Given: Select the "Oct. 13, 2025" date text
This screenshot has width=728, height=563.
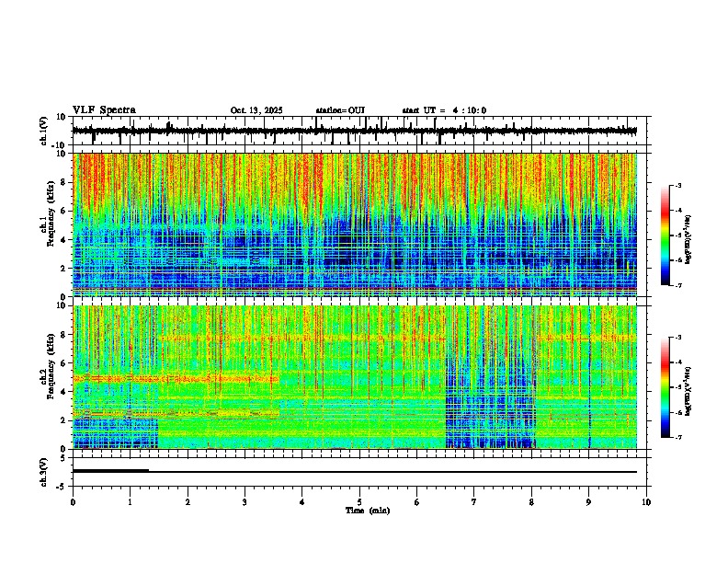Looking at the screenshot, I should [256, 110].
